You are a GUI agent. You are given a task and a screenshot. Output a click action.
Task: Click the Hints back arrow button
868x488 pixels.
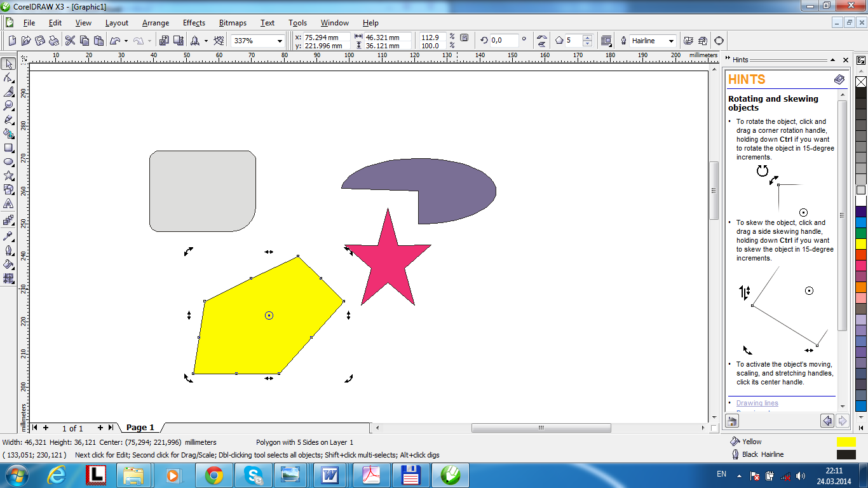pos(827,421)
